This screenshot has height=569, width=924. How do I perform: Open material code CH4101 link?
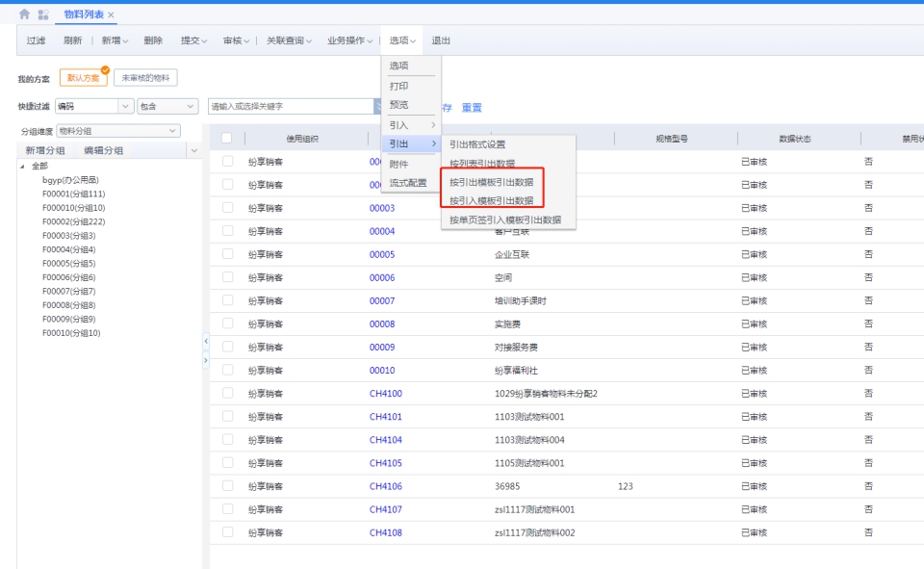[385, 416]
